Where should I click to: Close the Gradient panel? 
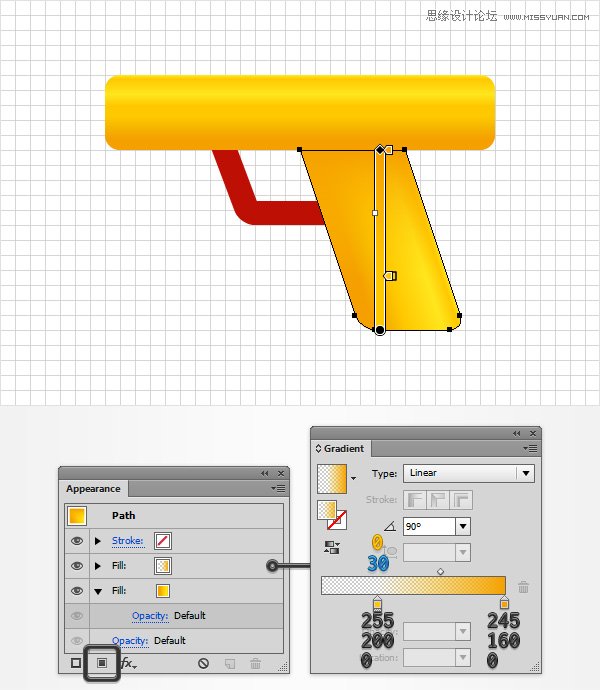point(533,433)
